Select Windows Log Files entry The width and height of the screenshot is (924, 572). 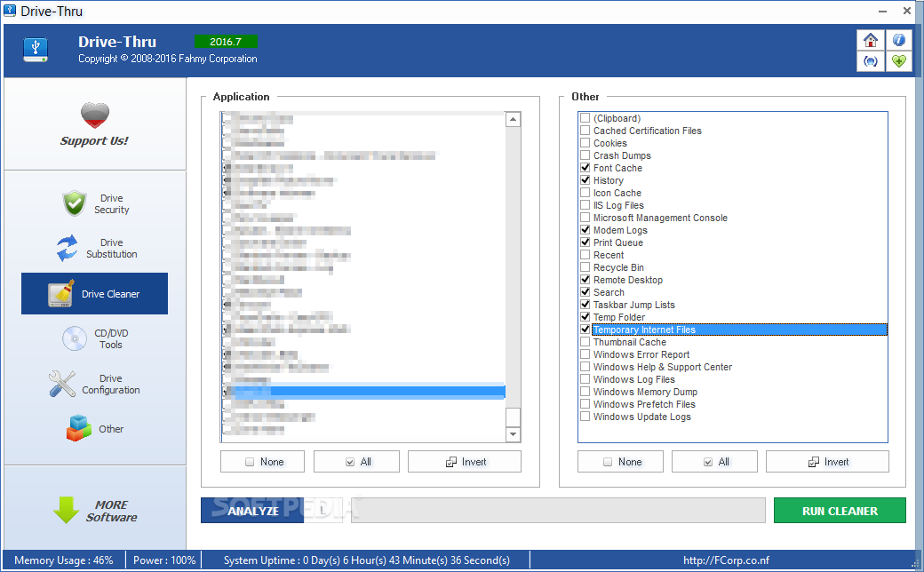(x=634, y=378)
